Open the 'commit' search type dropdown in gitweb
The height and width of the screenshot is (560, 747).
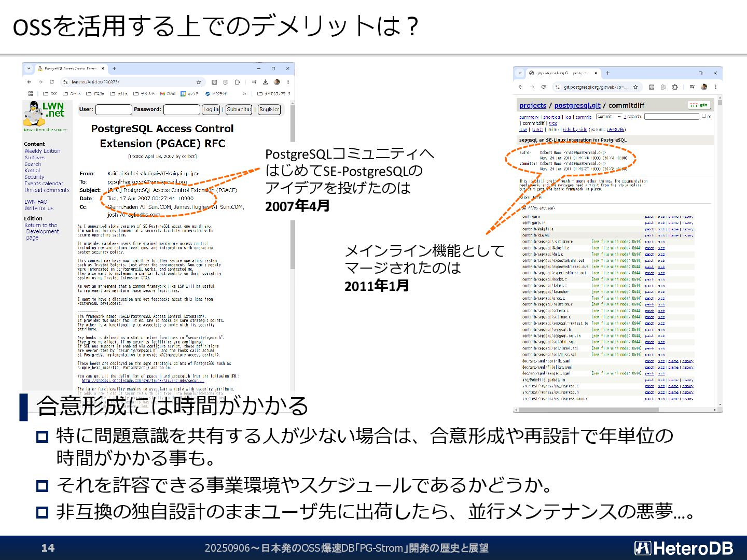pos(609,117)
